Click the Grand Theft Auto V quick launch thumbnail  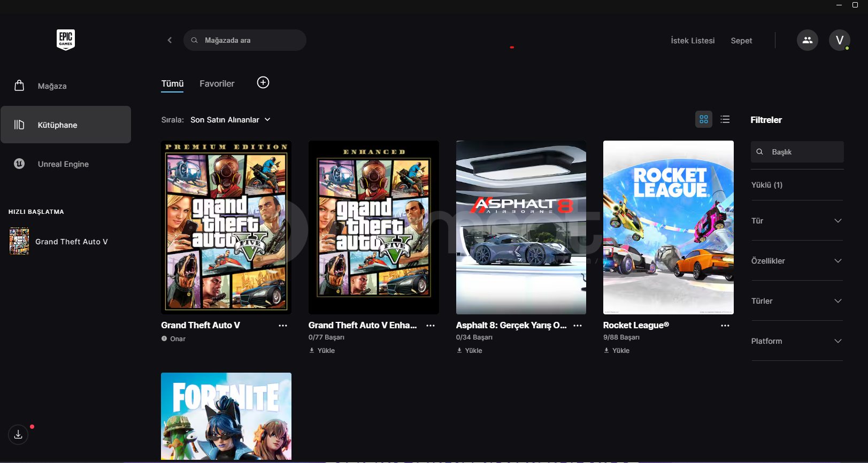(19, 241)
